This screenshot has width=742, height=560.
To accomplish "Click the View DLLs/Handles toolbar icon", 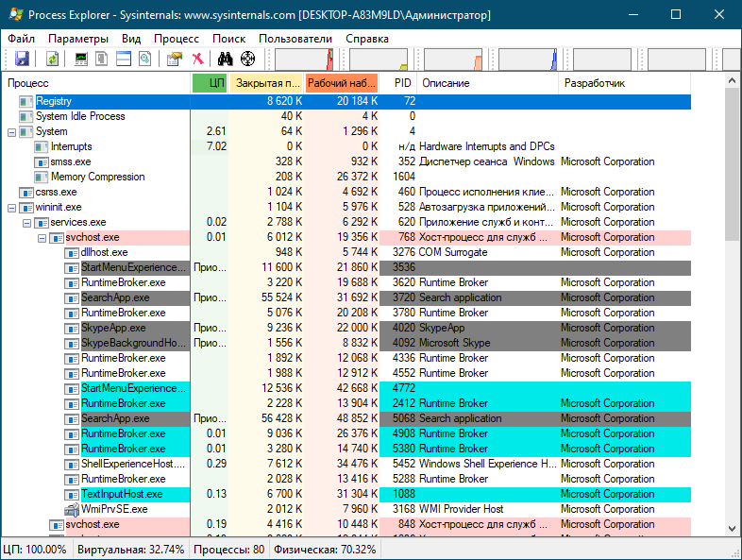I will pyautogui.click(x=145, y=59).
